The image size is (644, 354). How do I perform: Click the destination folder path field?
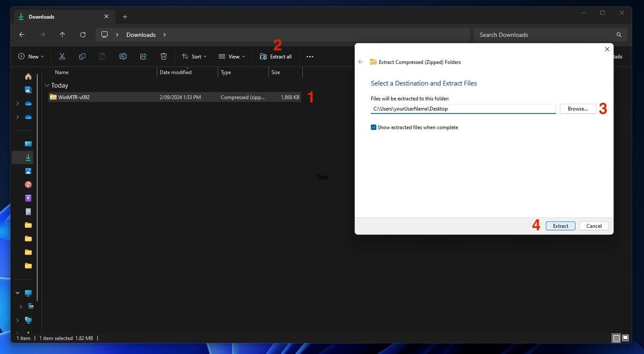pos(463,109)
